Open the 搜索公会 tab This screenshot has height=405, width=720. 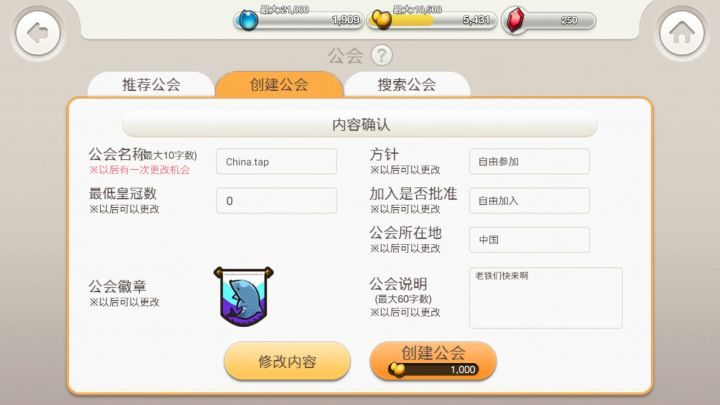[407, 84]
